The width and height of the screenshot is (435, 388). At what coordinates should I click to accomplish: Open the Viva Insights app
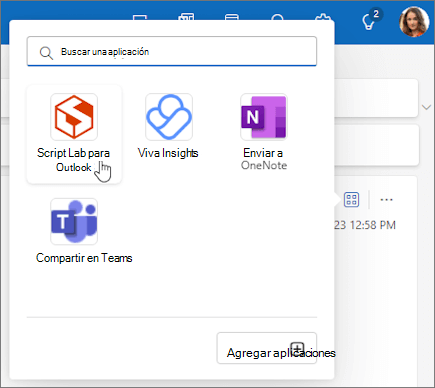pyautogui.click(x=169, y=126)
